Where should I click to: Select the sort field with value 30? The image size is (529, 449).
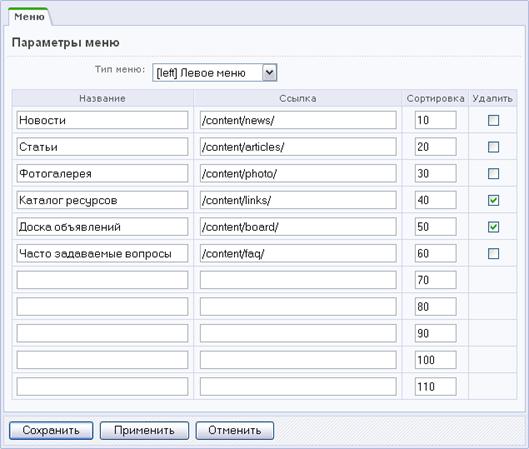pyautogui.click(x=436, y=173)
